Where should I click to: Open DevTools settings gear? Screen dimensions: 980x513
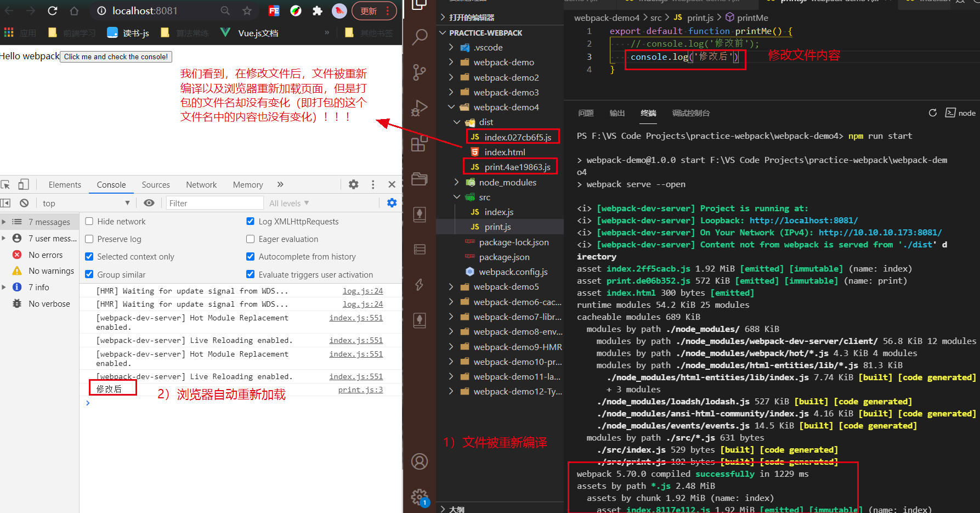[354, 184]
